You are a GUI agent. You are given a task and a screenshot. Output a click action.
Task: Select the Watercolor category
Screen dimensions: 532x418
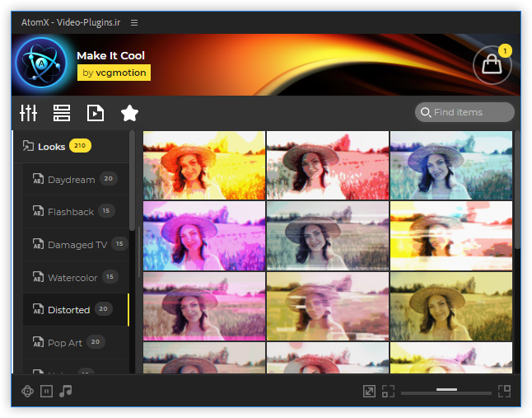click(x=76, y=277)
